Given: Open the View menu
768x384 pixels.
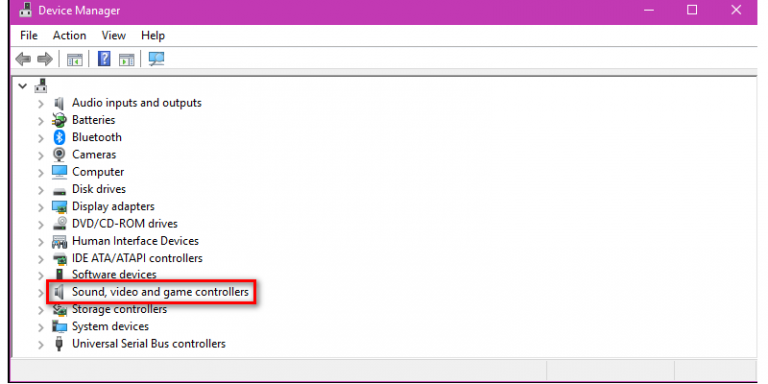Looking at the screenshot, I should coord(114,36).
